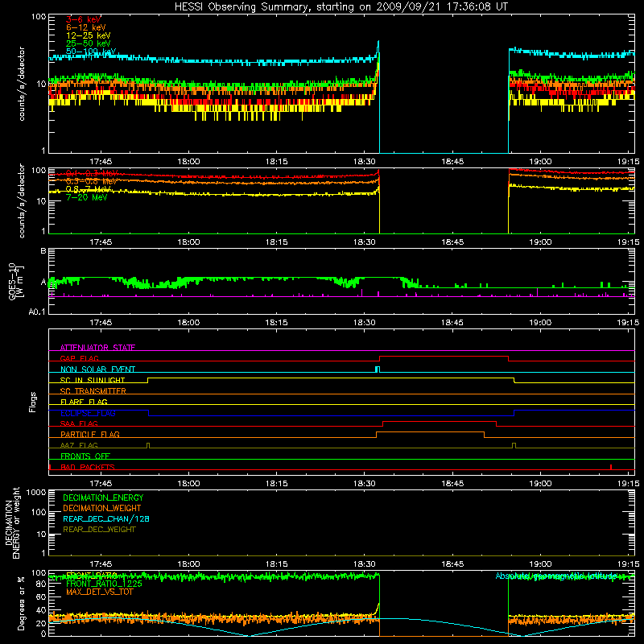Screen dimensions: 644x644
Task: Select the 'SC_TRANSMITTER' flag label
Action: (93, 391)
